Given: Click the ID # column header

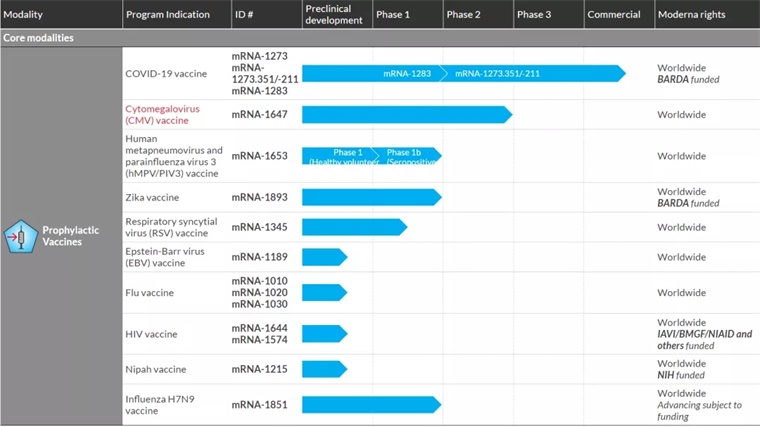Looking at the screenshot, I should coord(245,14).
